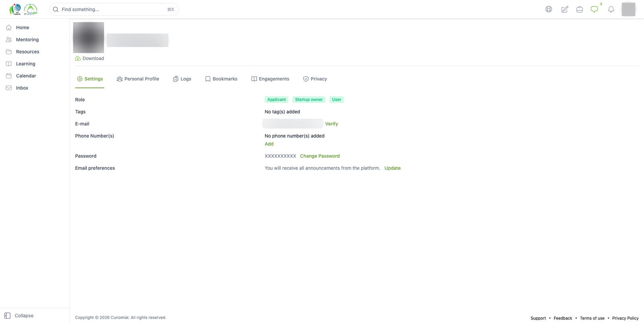Image resolution: width=644 pixels, height=323 pixels.
Task: Open the Feedback footer link
Action: pos(563,318)
